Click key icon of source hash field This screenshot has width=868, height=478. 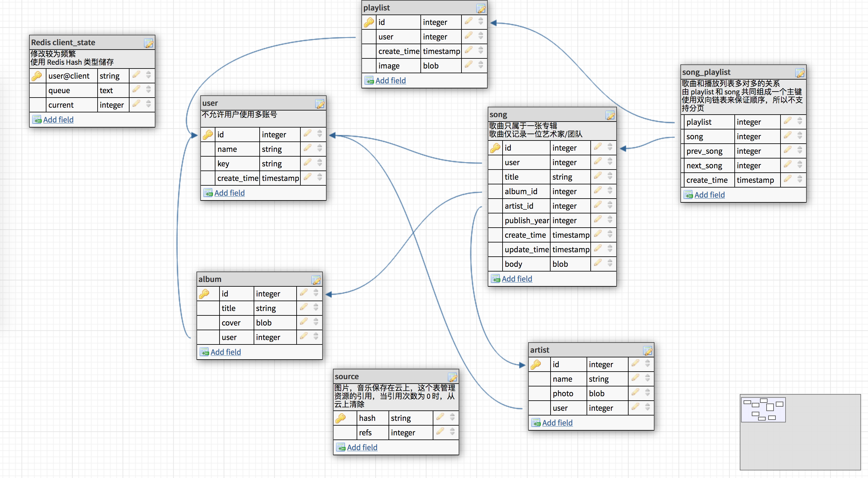click(x=341, y=418)
